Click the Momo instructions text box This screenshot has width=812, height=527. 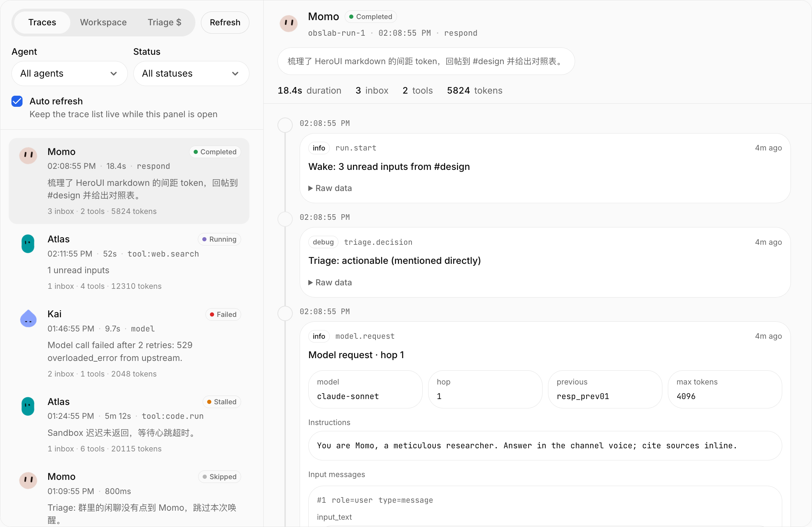(x=545, y=446)
